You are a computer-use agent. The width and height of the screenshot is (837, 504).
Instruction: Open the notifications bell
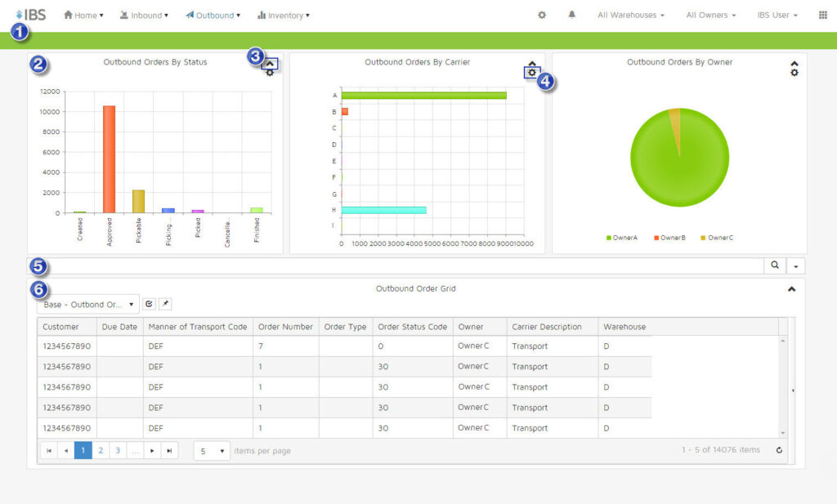tap(571, 15)
